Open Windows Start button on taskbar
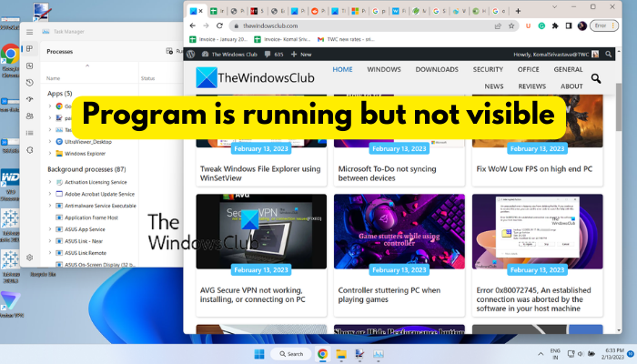The image size is (637, 364). pyautogui.click(x=259, y=354)
